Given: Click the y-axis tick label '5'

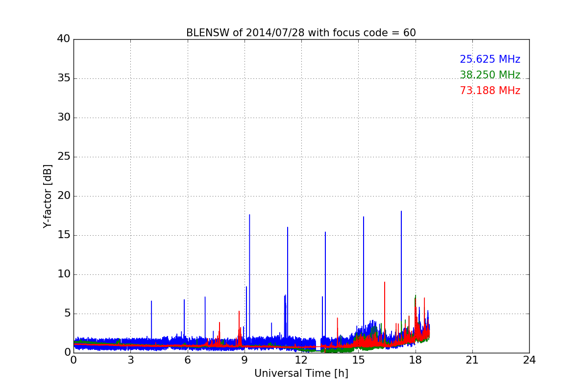Looking at the screenshot, I should (x=67, y=314).
